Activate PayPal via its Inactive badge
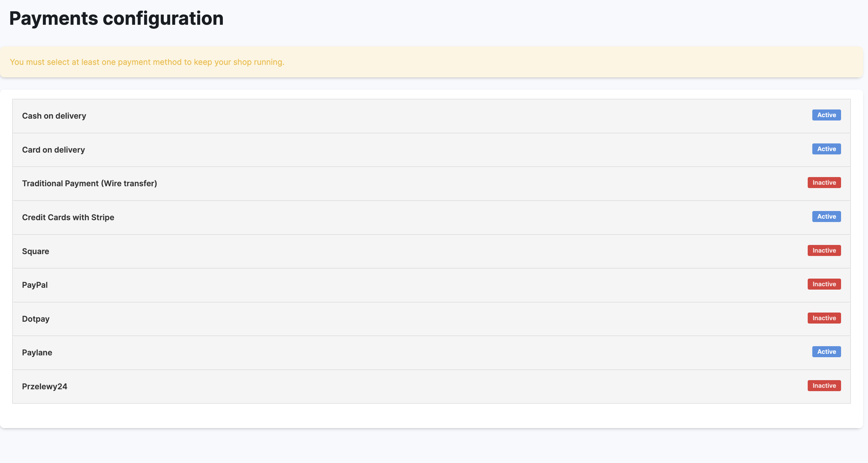Viewport: 868px width, 463px height. click(824, 284)
